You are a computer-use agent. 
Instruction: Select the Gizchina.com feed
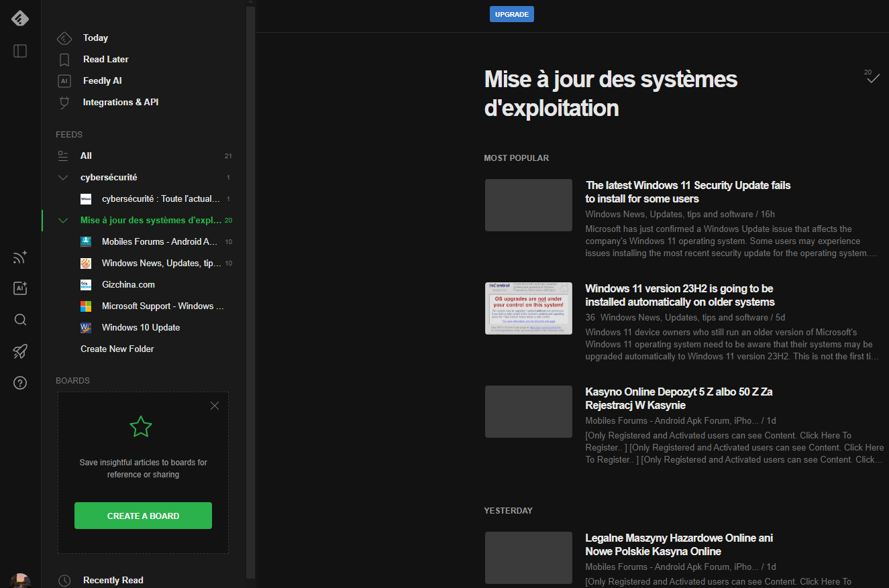click(x=128, y=285)
